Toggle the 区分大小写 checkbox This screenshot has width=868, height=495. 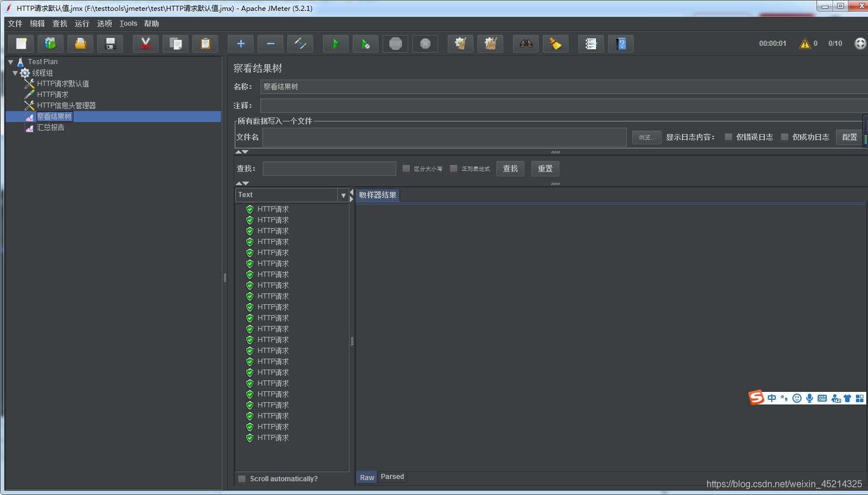pyautogui.click(x=406, y=168)
